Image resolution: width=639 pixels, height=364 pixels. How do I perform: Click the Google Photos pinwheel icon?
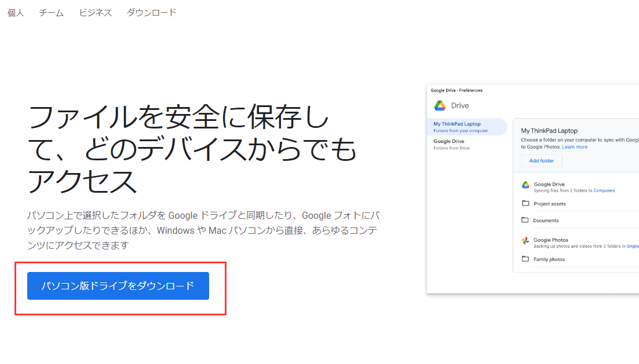point(525,241)
